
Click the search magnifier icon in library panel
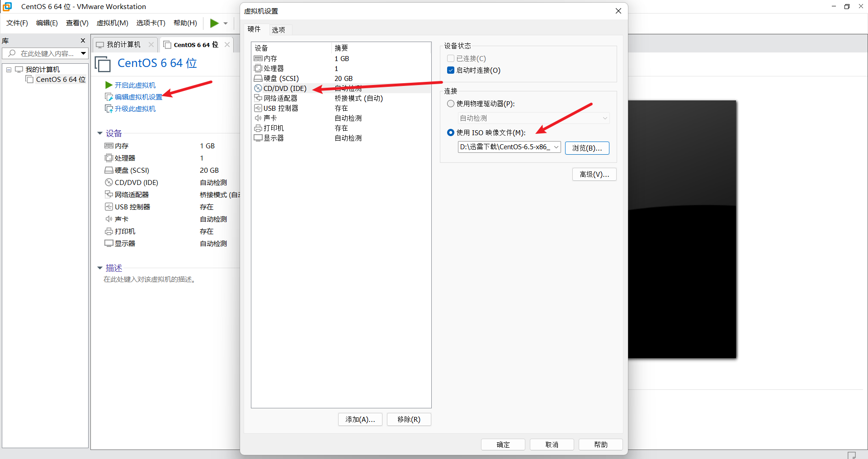coord(12,53)
